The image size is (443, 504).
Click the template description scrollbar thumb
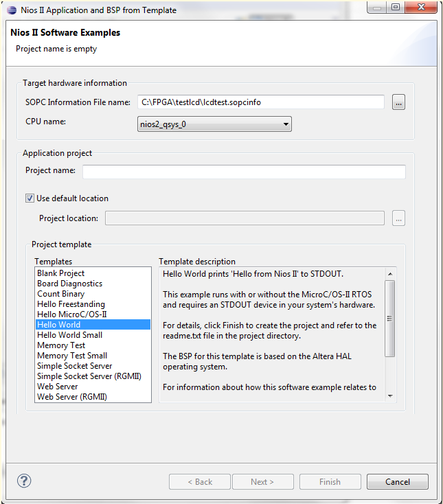coord(390,318)
